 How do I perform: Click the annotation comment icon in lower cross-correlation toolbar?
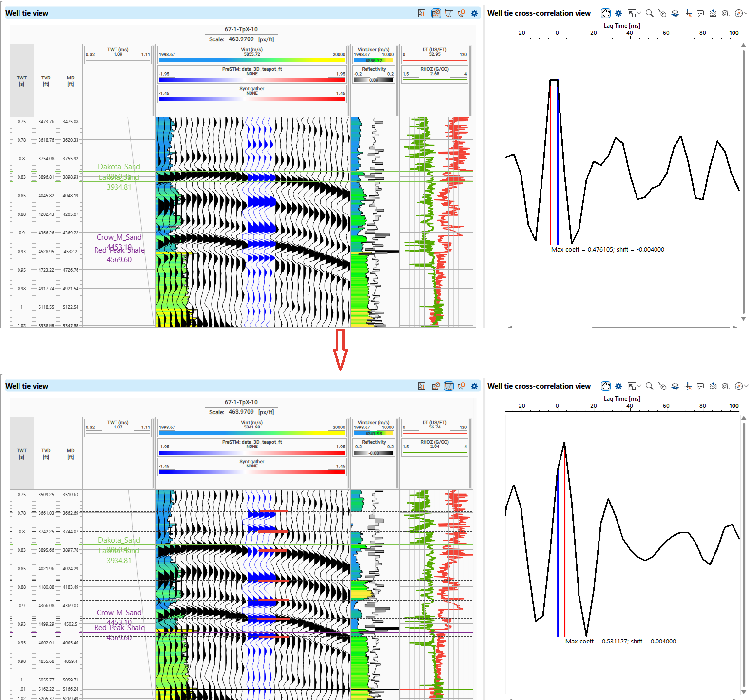700,386
